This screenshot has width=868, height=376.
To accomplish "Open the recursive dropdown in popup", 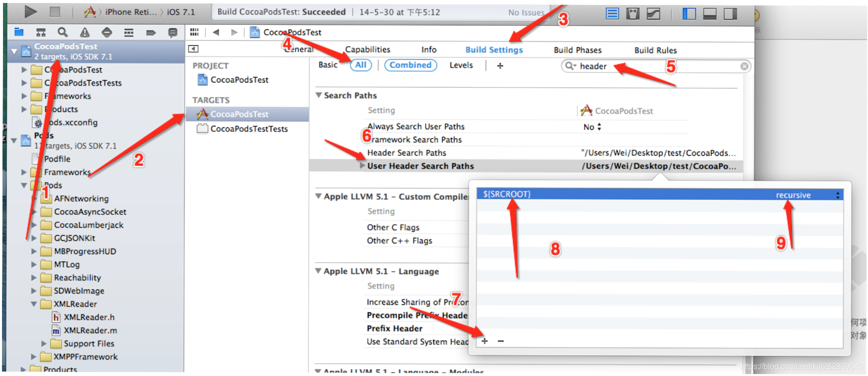I will [838, 195].
